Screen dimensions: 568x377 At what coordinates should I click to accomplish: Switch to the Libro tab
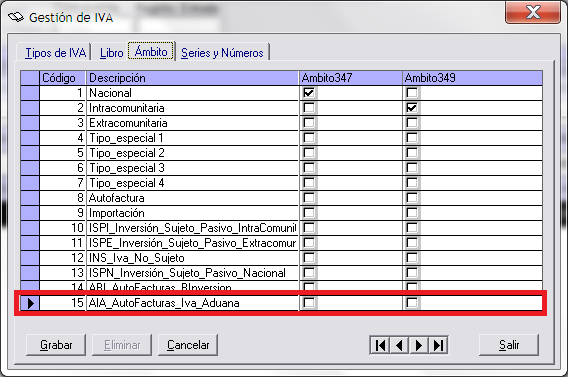click(x=111, y=53)
